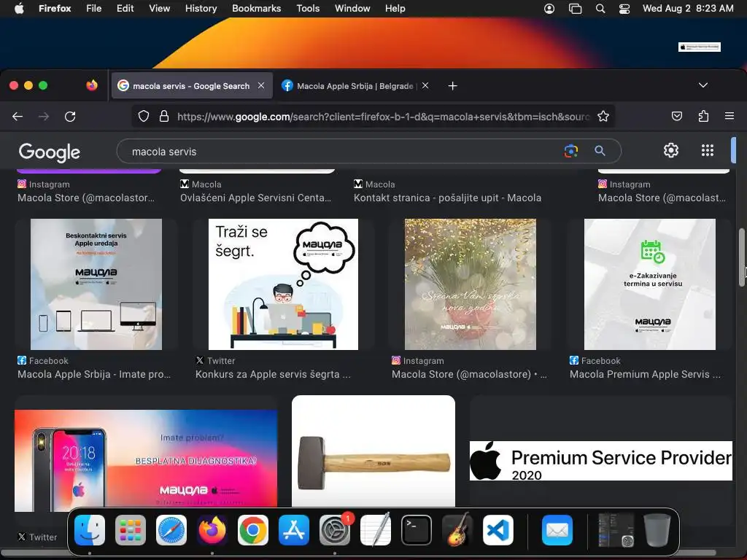Open tracking protection shield in address bar

(x=144, y=116)
